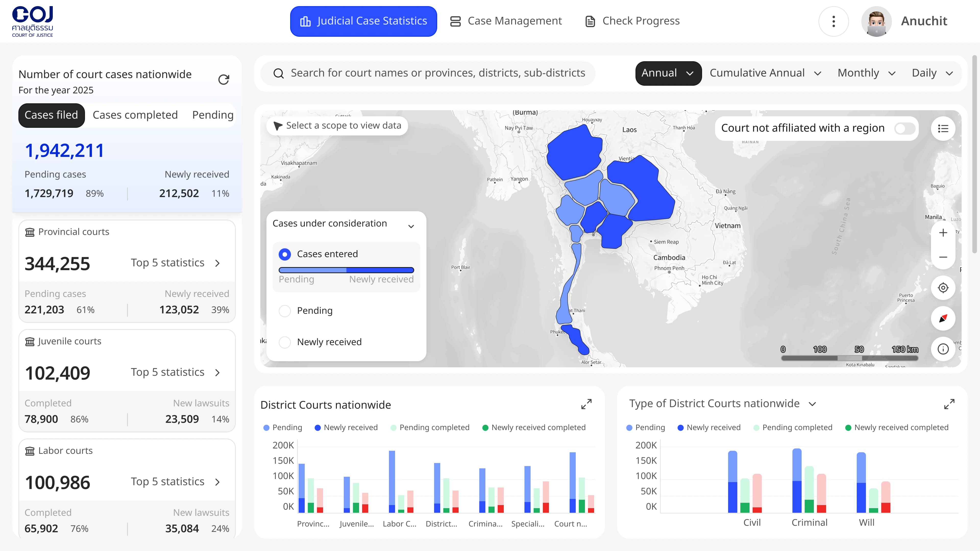This screenshot has width=980, height=551.
Task: Toggle Pending legend in District Courts chart
Action: coord(283,428)
